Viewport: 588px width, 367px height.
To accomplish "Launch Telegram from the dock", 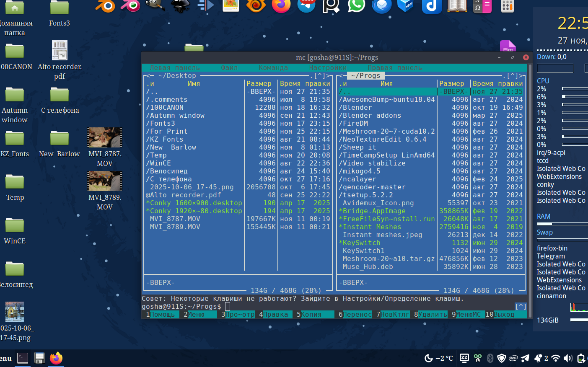I will (x=306, y=5).
